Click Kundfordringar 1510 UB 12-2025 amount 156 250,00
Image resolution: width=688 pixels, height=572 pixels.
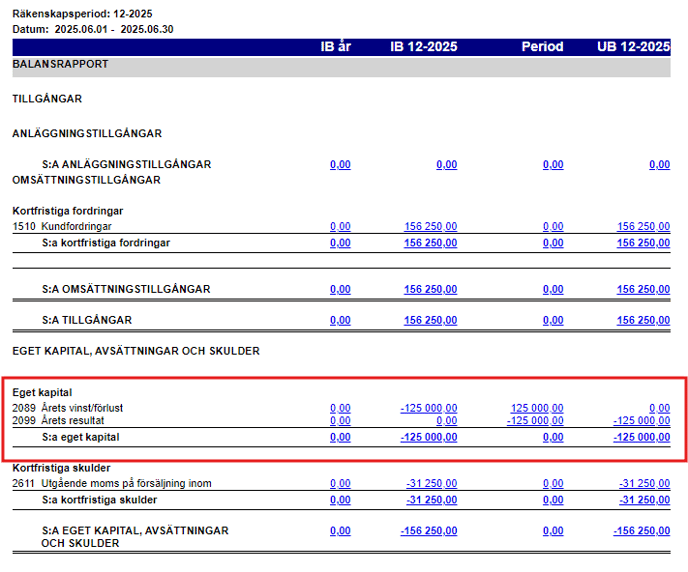[x=643, y=227]
